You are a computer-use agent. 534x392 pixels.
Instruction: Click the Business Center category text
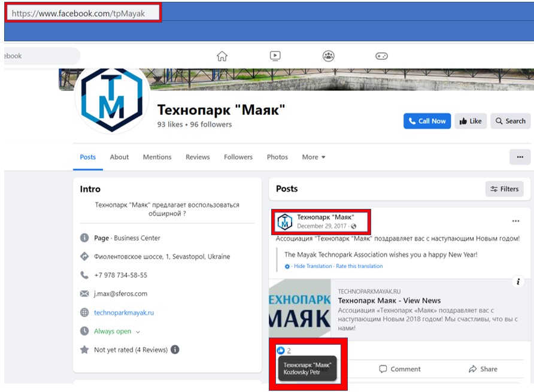(137, 238)
